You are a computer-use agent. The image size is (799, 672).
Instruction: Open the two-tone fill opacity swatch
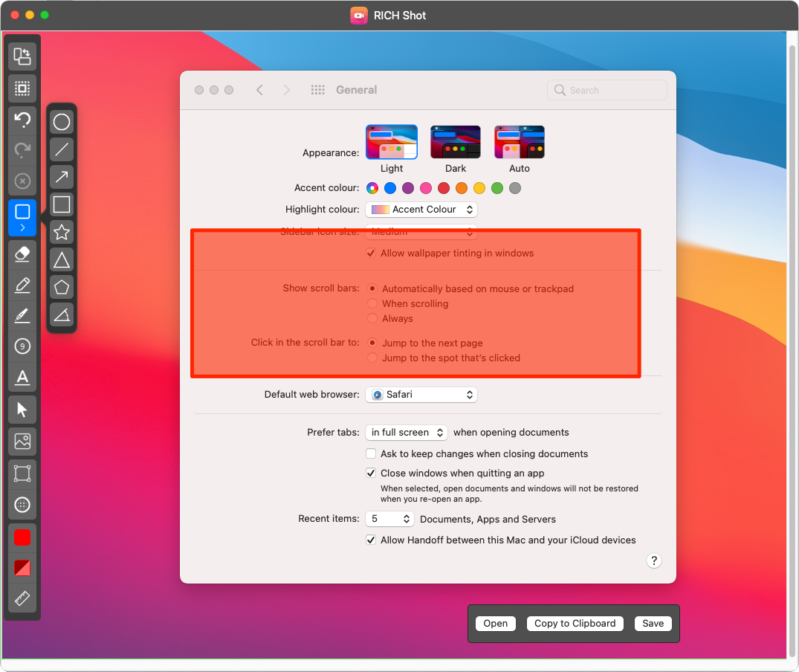click(22, 567)
